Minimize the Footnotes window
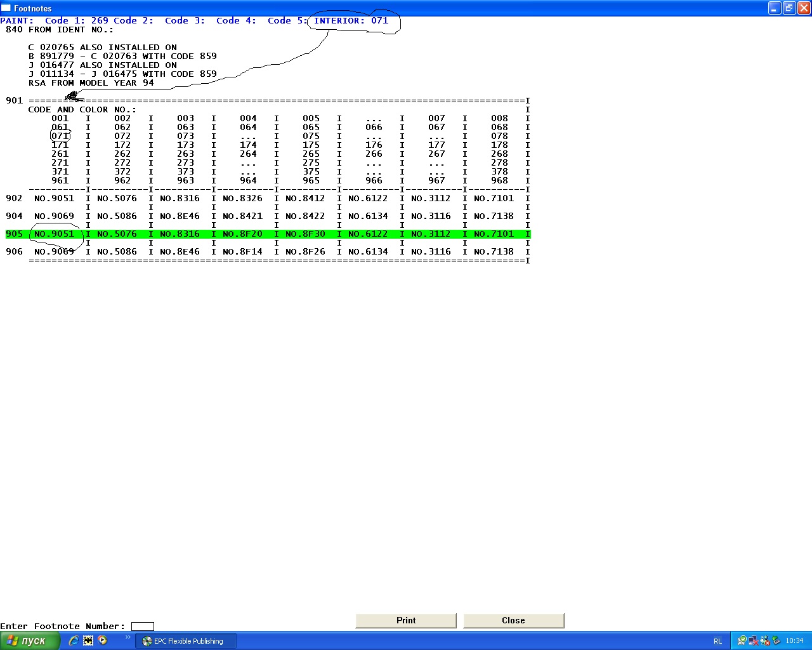The width and height of the screenshot is (812, 650). (775, 8)
